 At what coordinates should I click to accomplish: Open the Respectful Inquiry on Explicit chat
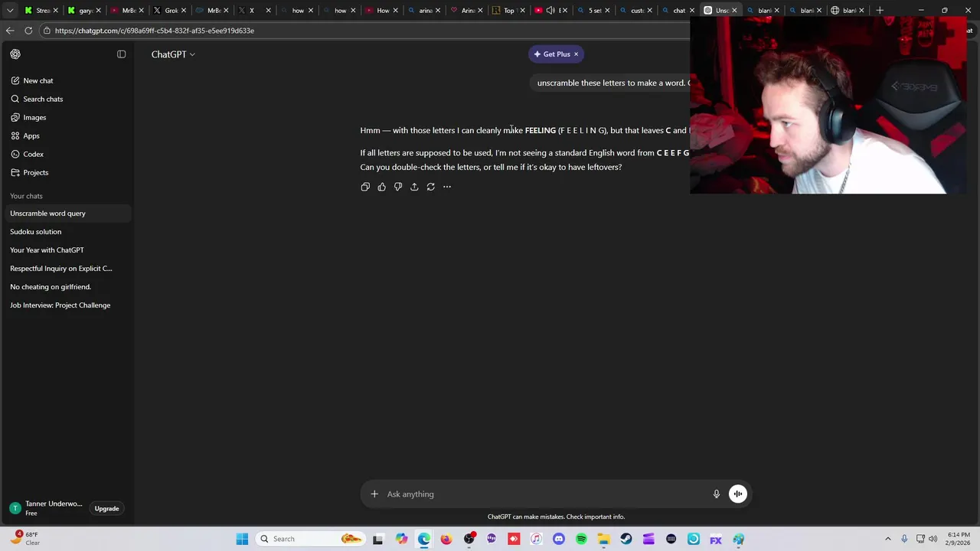click(67, 269)
